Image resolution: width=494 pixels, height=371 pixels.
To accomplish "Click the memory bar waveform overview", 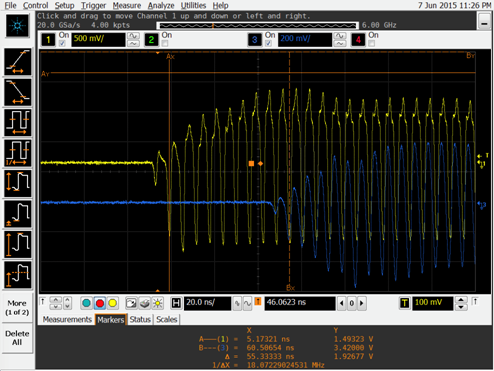I will tap(257, 25).
